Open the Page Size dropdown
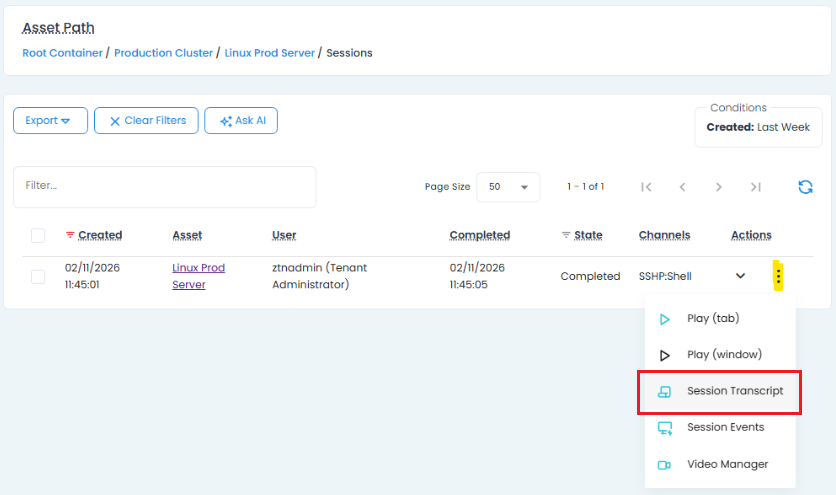Image resolution: width=836 pixels, height=495 pixels. (508, 187)
